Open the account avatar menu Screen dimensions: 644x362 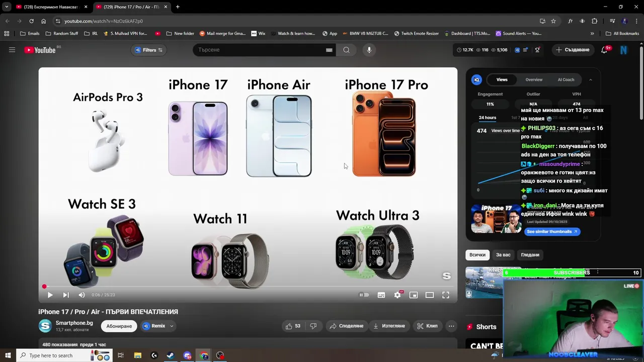tap(624, 50)
